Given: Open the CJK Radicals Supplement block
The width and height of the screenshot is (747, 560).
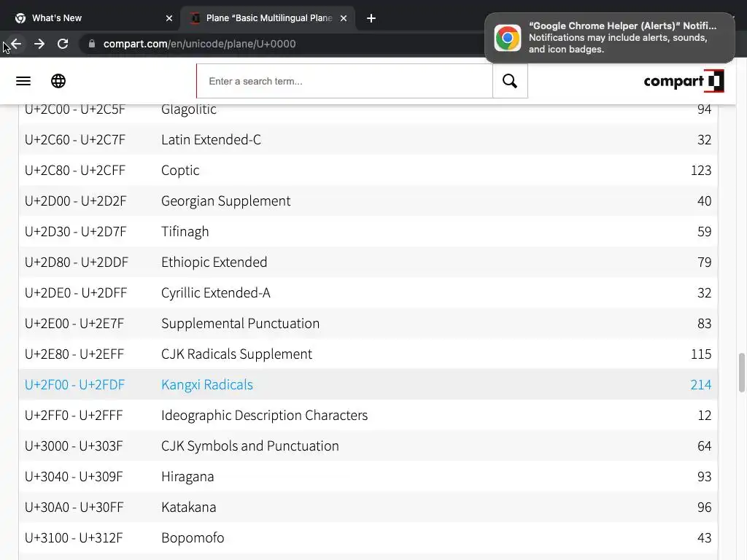Looking at the screenshot, I should pos(236,354).
